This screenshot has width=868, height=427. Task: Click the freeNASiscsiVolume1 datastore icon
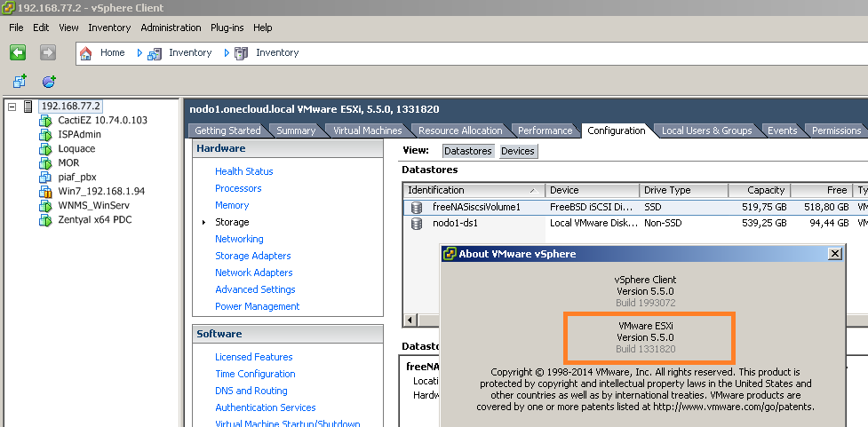click(417, 208)
